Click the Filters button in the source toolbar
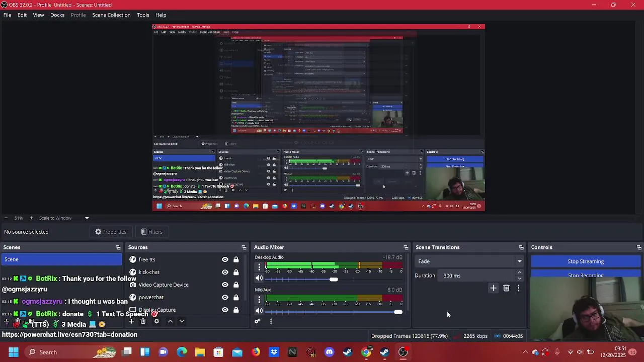The width and height of the screenshot is (644, 362). 152,232
